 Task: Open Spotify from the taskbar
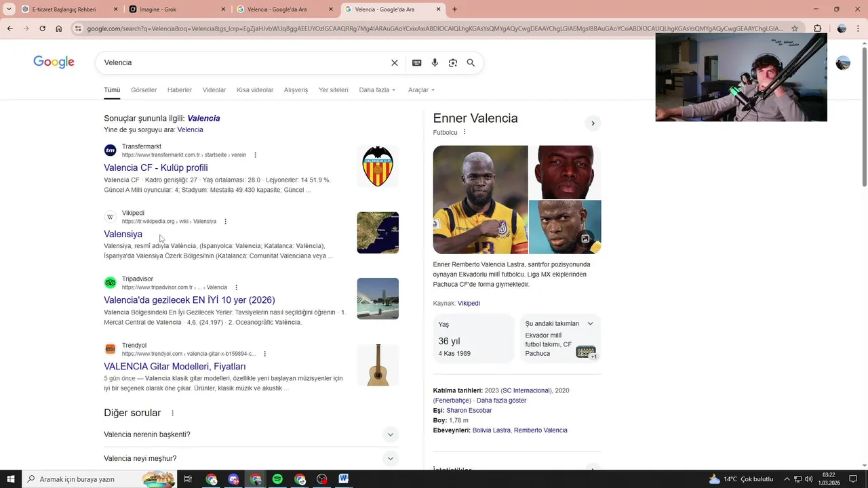[277, 479]
